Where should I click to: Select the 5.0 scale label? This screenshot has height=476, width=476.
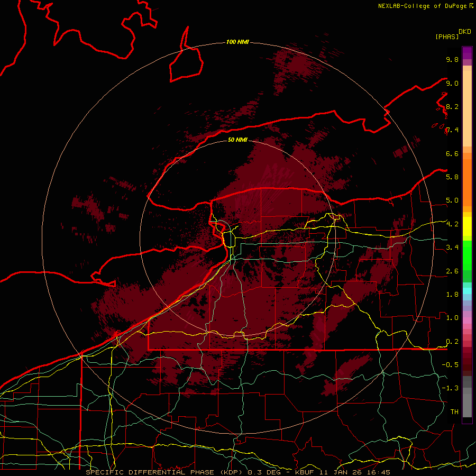click(x=452, y=200)
